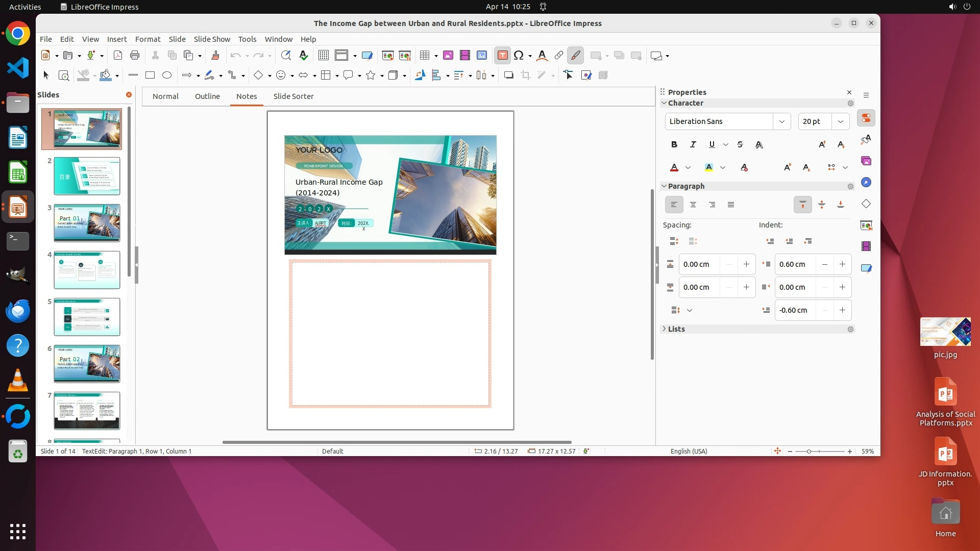Expand the Lists section
Viewport: 980px width, 551px height.
pos(676,329)
